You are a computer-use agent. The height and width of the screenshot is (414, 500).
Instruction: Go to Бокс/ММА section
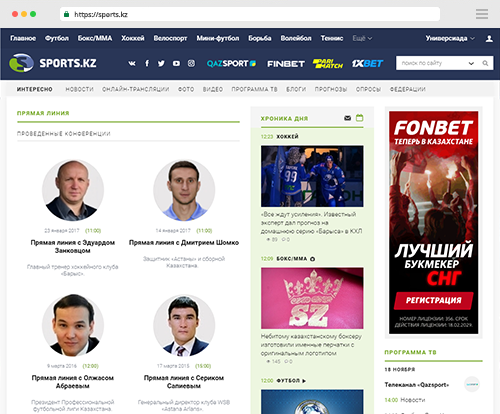pos(95,38)
